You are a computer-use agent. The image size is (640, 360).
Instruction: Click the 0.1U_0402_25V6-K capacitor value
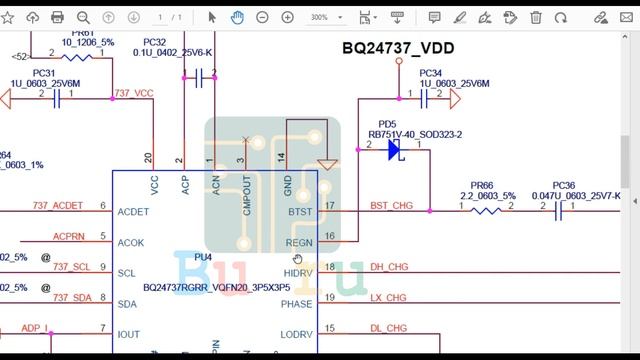(172, 53)
